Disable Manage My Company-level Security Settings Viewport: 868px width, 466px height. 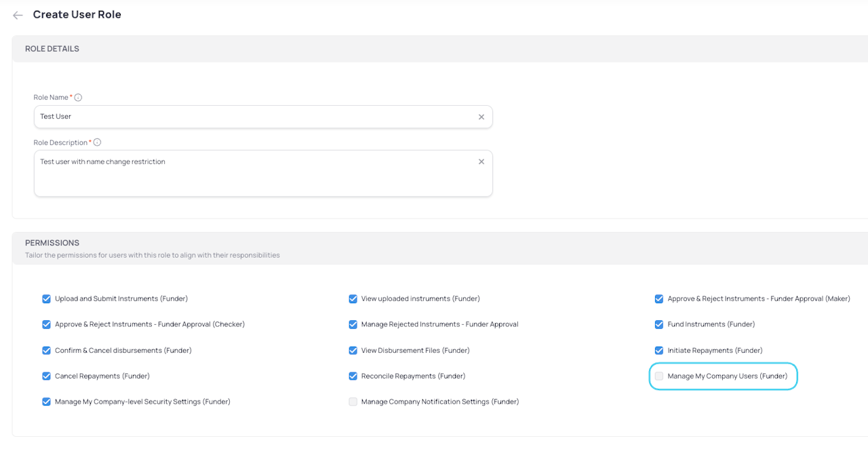point(46,402)
